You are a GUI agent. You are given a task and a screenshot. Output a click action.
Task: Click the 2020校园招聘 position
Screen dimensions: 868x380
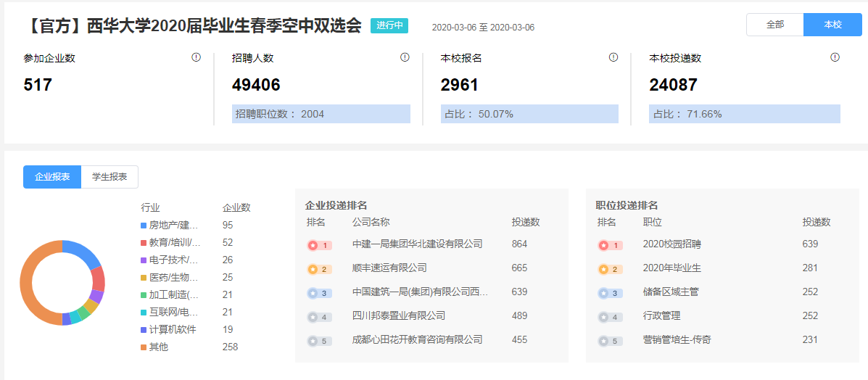[x=671, y=244]
